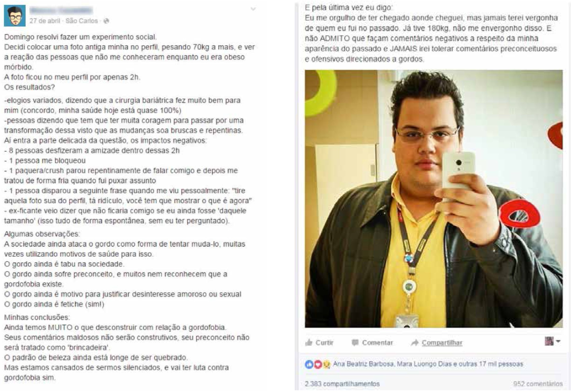This screenshot has height=392, width=571.
Task: Click the 27 de abril timestamp
Action: (x=45, y=21)
